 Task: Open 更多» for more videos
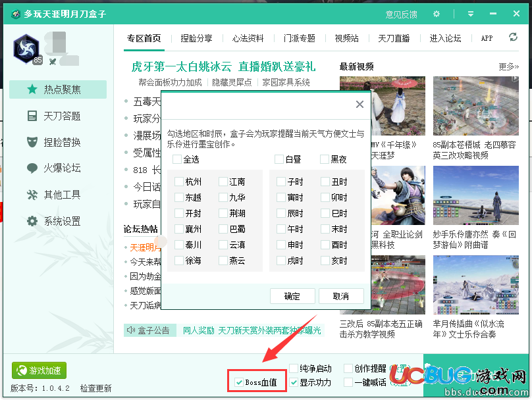[508, 67]
